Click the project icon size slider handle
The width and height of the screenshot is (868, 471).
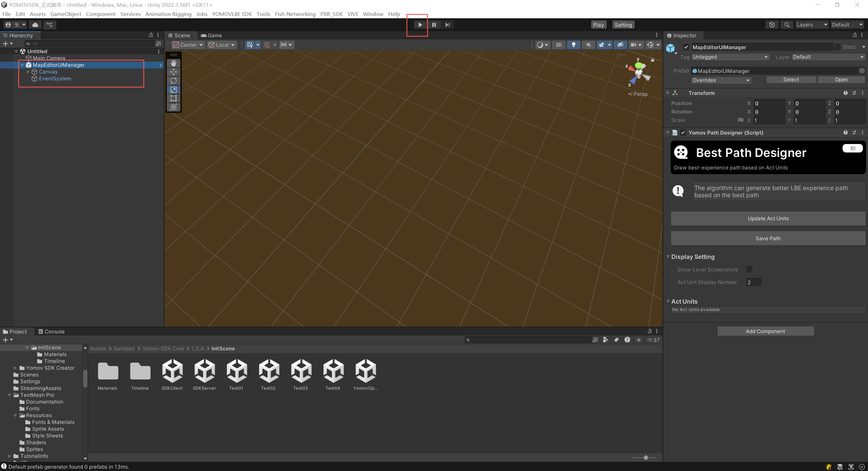point(646,457)
